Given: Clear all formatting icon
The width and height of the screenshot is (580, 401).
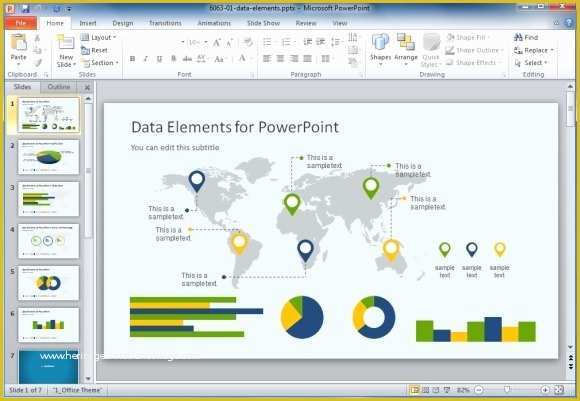Looking at the screenshot, I should pyautogui.click(x=247, y=42).
